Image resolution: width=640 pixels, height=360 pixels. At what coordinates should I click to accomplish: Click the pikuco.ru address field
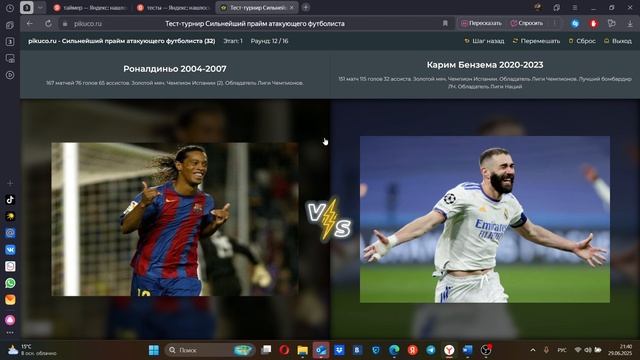pos(88,24)
